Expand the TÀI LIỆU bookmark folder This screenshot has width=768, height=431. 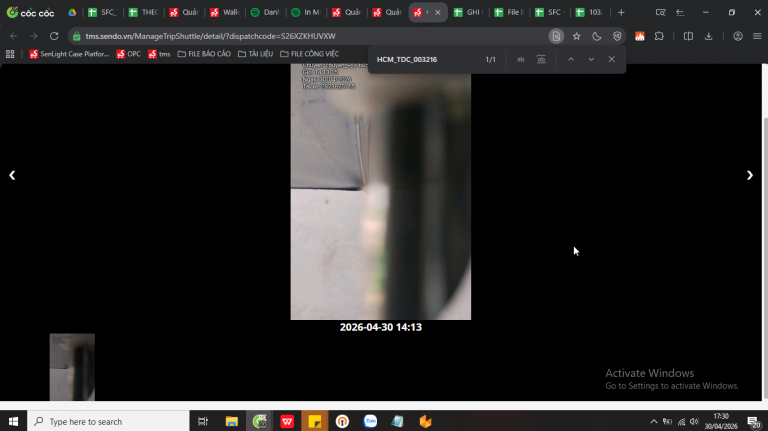point(256,54)
